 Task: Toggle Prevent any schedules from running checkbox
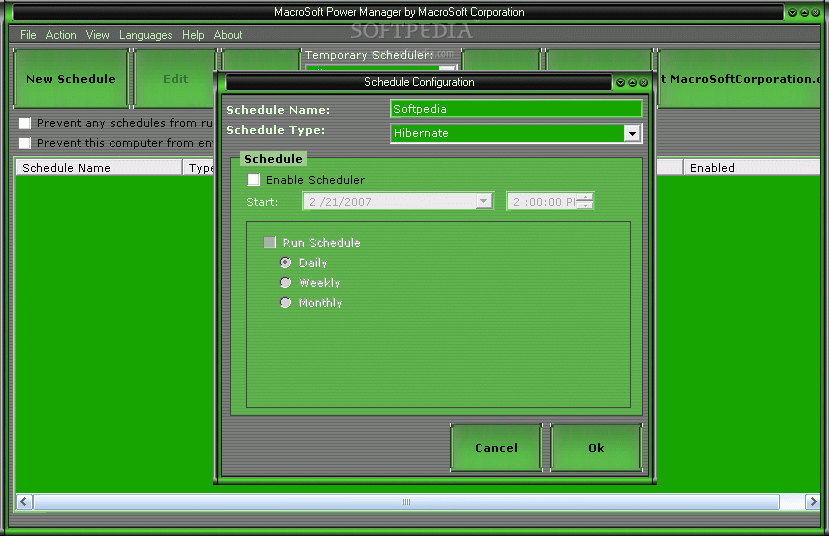coord(25,123)
